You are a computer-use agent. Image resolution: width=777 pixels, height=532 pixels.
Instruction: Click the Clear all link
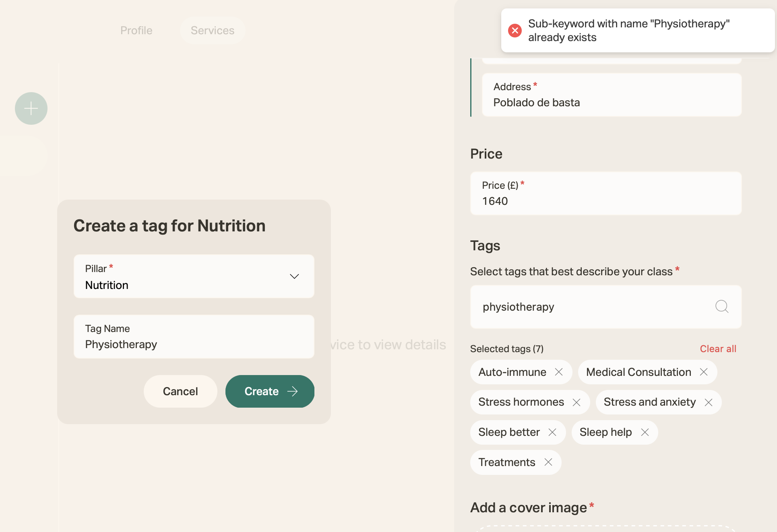click(x=718, y=349)
